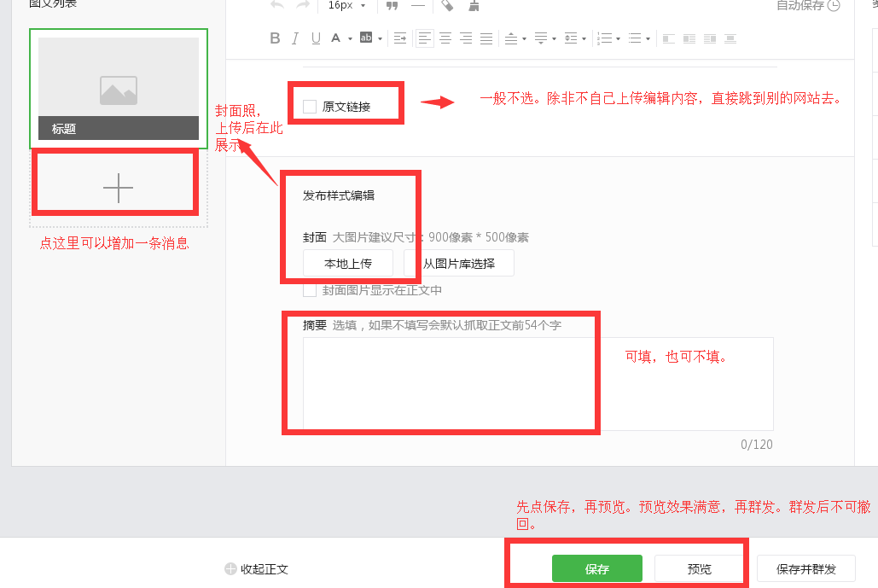Expand the unordered list style dropdown

(x=648, y=39)
